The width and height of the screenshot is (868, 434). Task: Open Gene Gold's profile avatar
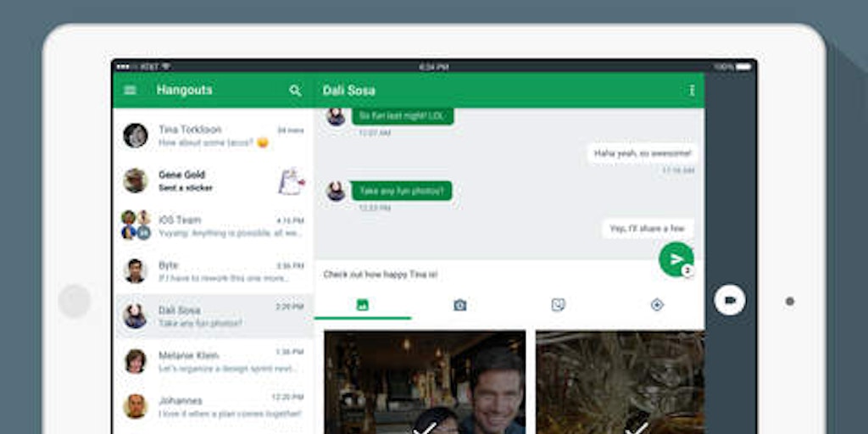click(135, 181)
